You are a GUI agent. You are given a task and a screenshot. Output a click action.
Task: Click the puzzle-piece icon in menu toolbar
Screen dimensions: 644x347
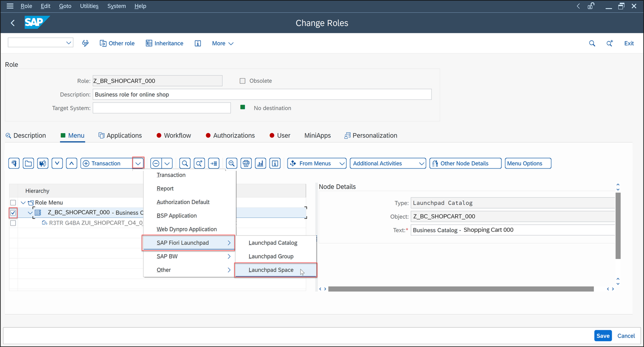pos(43,163)
